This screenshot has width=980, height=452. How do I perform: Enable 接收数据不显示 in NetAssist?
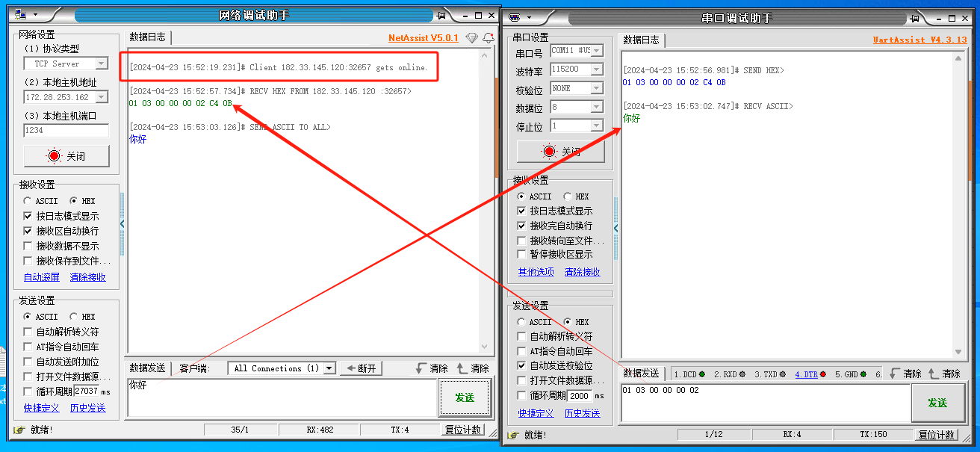pos(28,246)
